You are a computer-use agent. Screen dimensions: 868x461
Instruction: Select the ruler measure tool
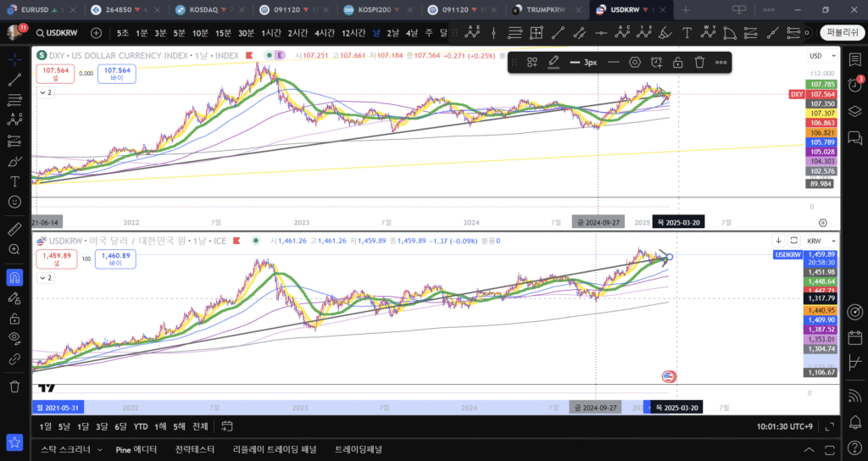pyautogui.click(x=15, y=229)
